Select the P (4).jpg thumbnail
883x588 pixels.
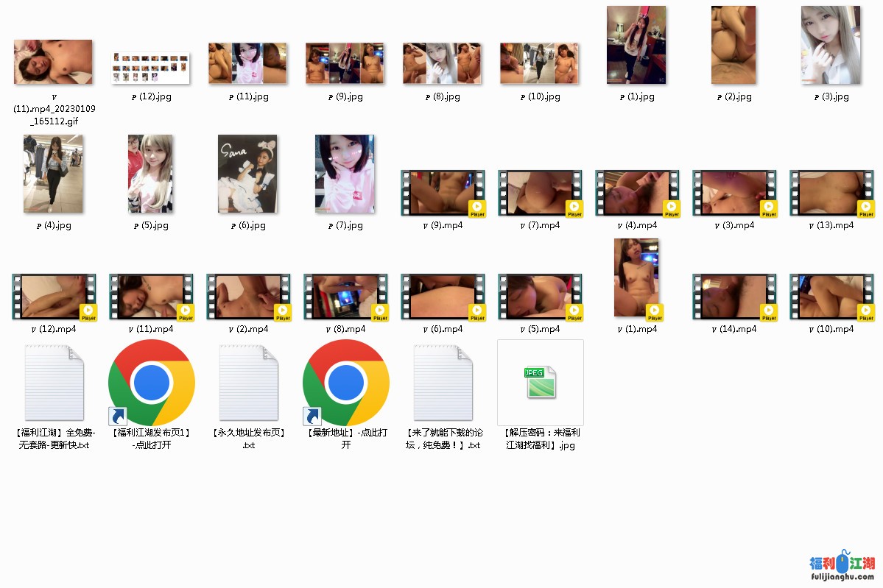[x=53, y=174]
